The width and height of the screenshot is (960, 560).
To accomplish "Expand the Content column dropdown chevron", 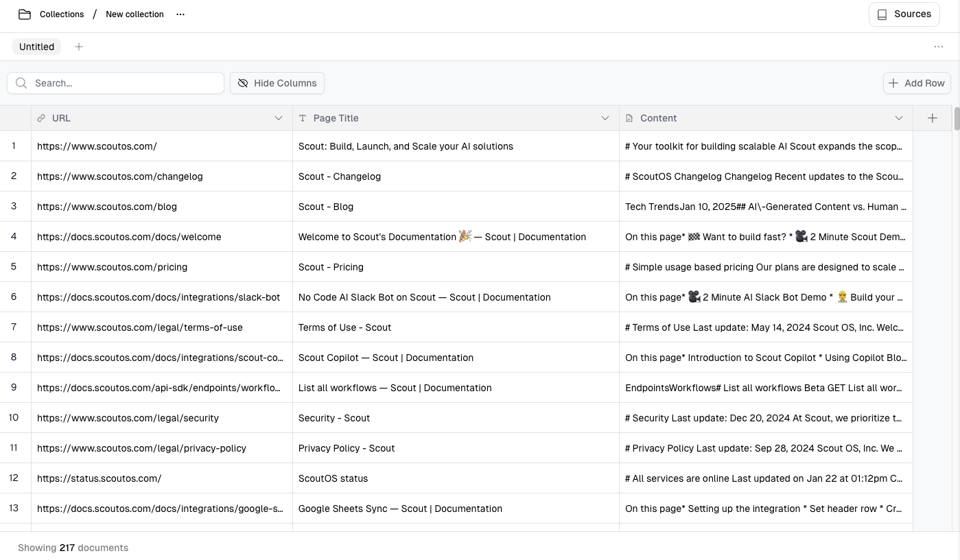I will [898, 118].
